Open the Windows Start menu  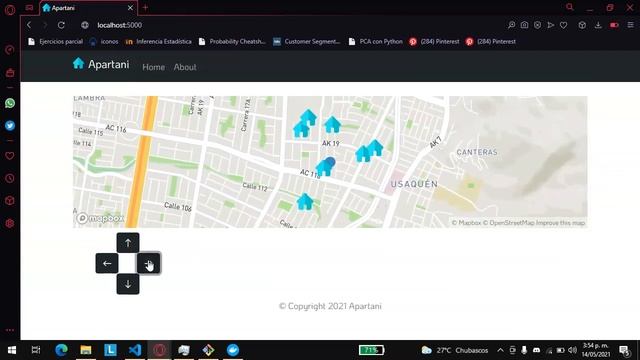tap(12, 350)
